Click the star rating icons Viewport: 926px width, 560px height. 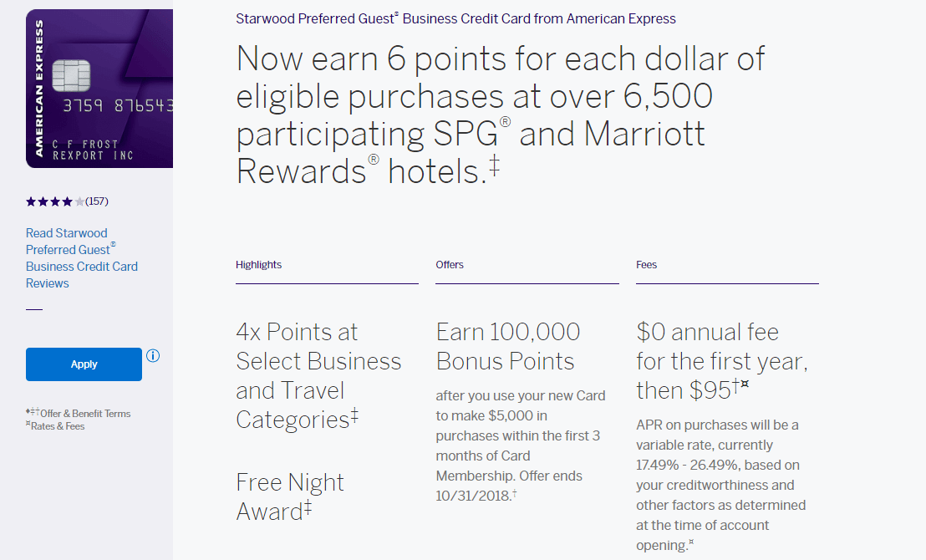[55, 202]
